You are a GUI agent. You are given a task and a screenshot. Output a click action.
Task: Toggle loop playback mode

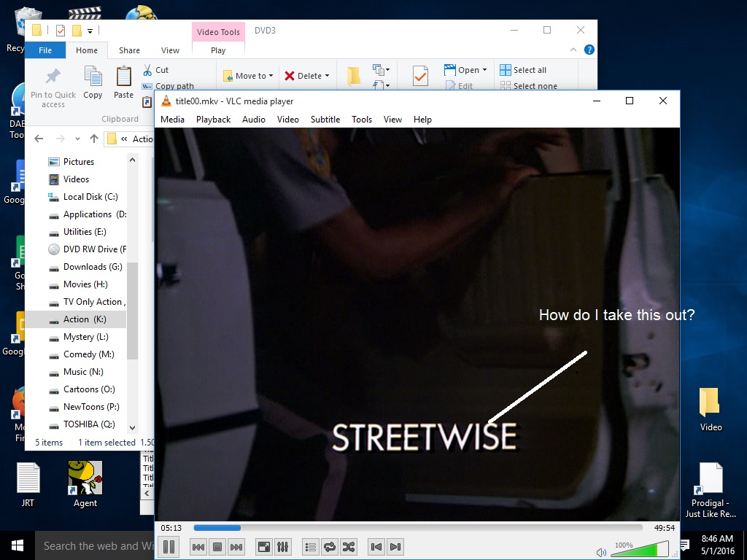point(329,546)
